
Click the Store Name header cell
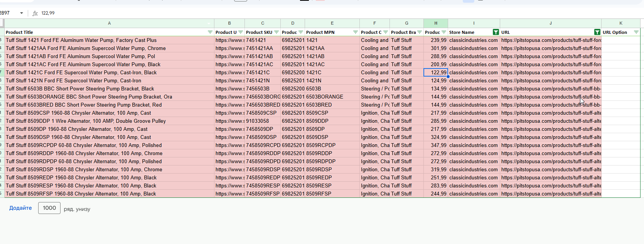(474, 32)
